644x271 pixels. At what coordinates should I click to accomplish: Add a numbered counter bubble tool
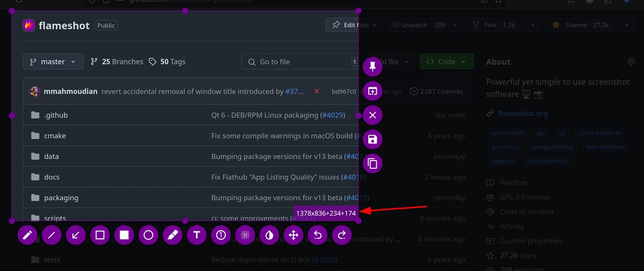(221, 235)
